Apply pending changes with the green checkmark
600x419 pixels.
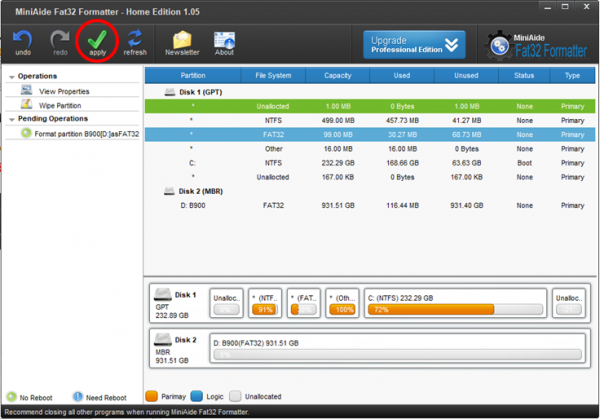[x=97, y=38]
